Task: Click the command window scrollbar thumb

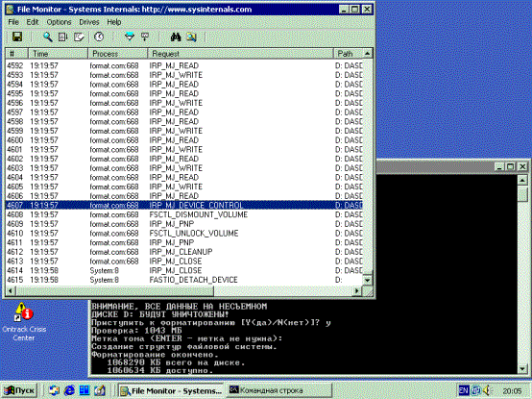Action: pyautogui.click(x=522, y=193)
